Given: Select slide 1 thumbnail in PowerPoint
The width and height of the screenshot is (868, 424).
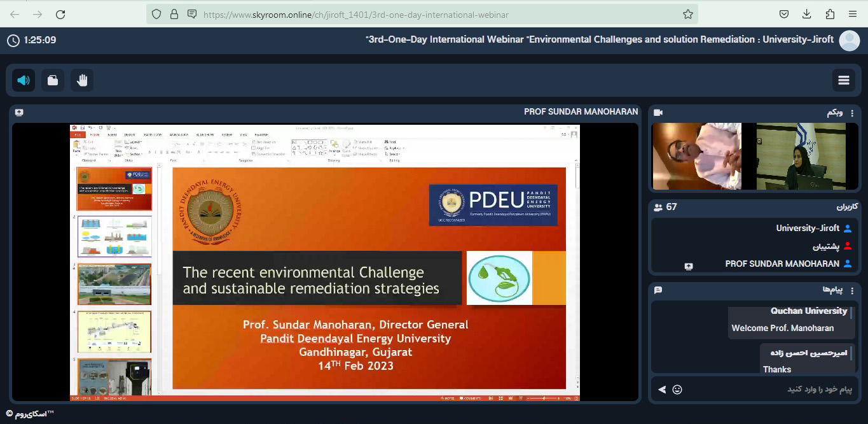Looking at the screenshot, I should click(114, 188).
